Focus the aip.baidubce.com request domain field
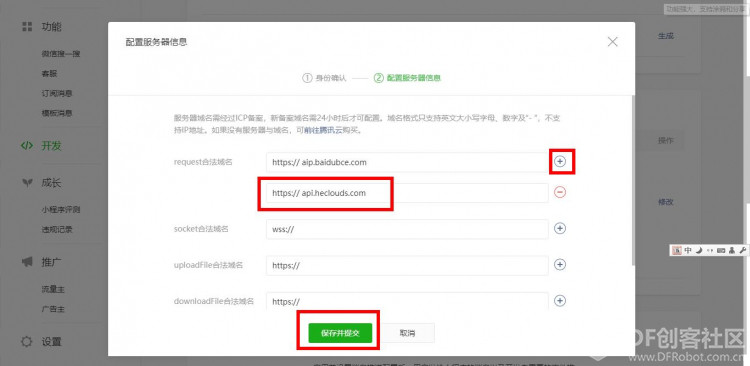This screenshot has height=366, width=750. [407, 162]
